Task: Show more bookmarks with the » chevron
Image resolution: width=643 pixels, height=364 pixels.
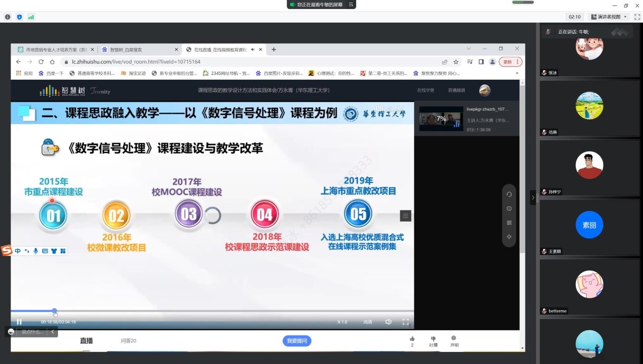Action: [x=516, y=73]
